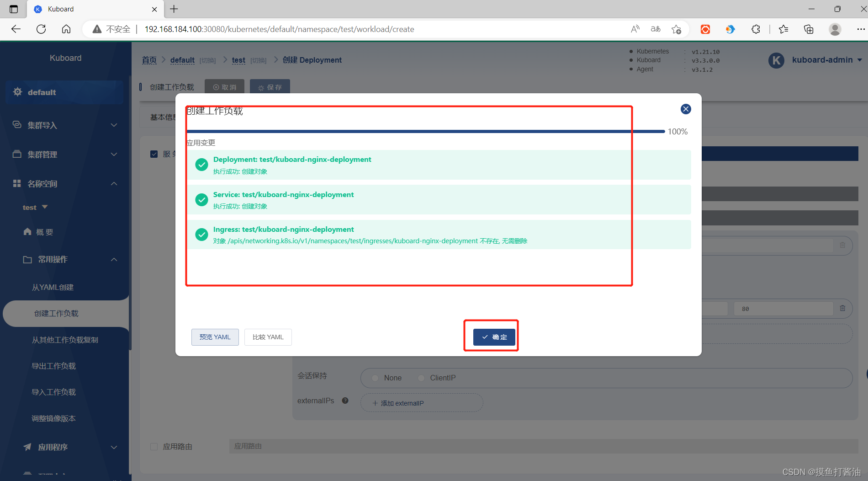Select Deployment: test/kuboard-nginx-deployment result text
This screenshot has width=868, height=481.
click(292, 160)
